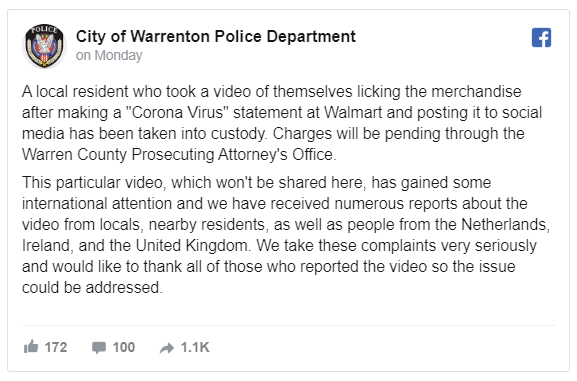Click the comment bubble icon
The height and width of the screenshot is (381, 577).
[x=99, y=348]
